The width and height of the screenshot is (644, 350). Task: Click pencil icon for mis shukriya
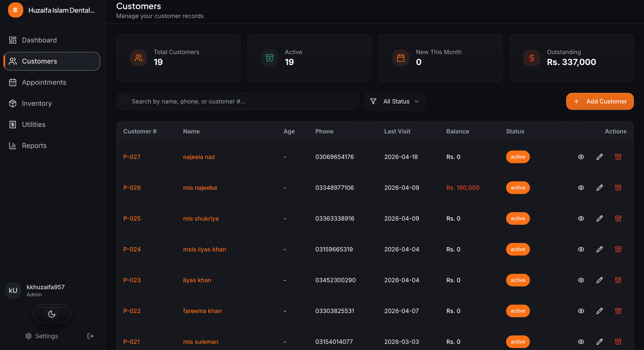tap(600, 219)
